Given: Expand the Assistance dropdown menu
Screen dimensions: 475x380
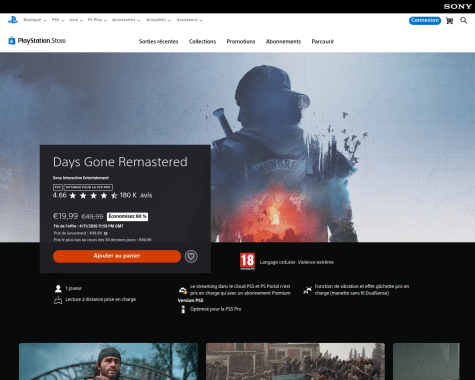Looking at the screenshot, I should click(189, 20).
